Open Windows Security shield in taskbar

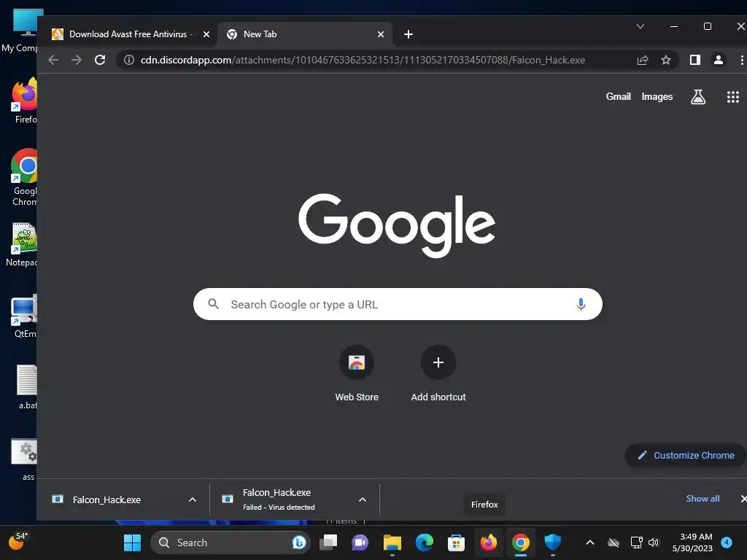pos(553,542)
